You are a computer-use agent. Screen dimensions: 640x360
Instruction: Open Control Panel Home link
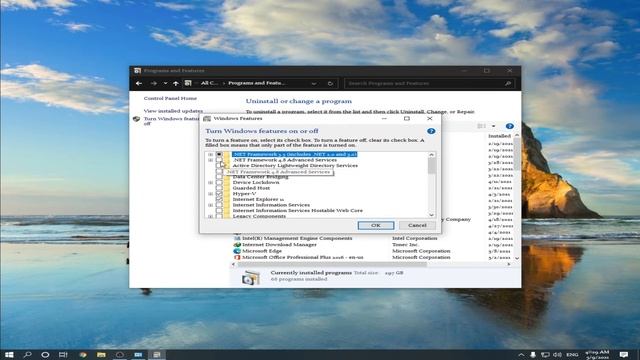pyautogui.click(x=170, y=98)
